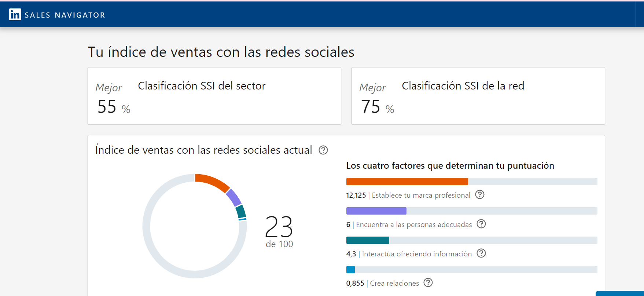Show help for 'Establece tu marca profesional'
The height and width of the screenshot is (296, 644).
(x=480, y=194)
